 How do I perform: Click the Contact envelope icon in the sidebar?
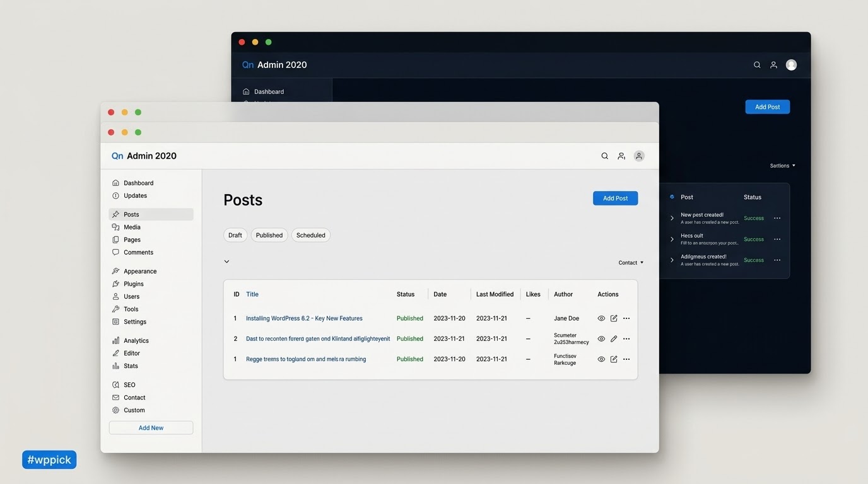(115, 397)
